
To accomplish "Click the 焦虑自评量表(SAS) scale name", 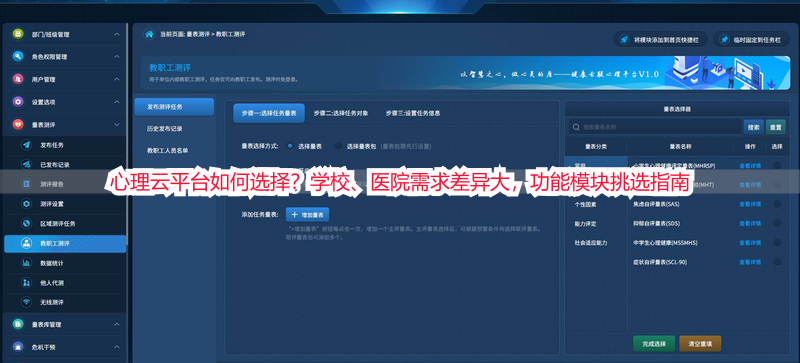I will [x=656, y=204].
